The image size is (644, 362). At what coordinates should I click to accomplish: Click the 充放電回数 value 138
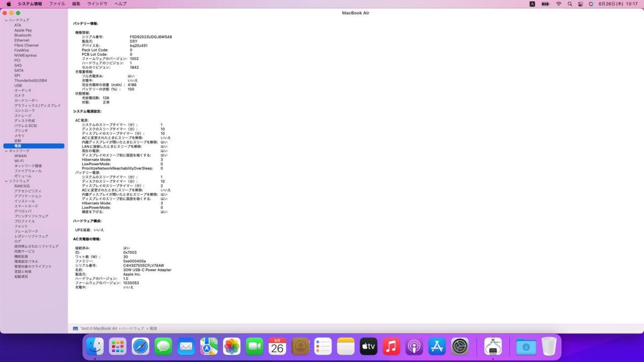pyautogui.click(x=106, y=98)
